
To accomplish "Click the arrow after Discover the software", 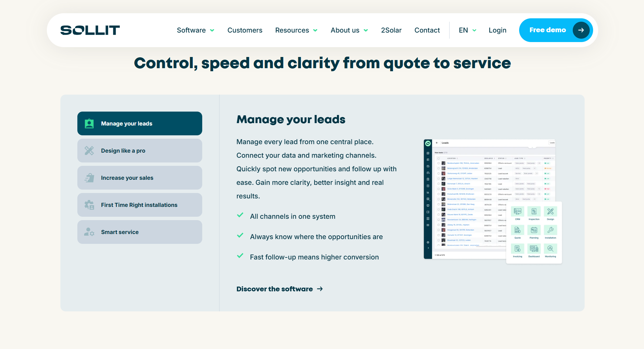I will pyautogui.click(x=320, y=289).
